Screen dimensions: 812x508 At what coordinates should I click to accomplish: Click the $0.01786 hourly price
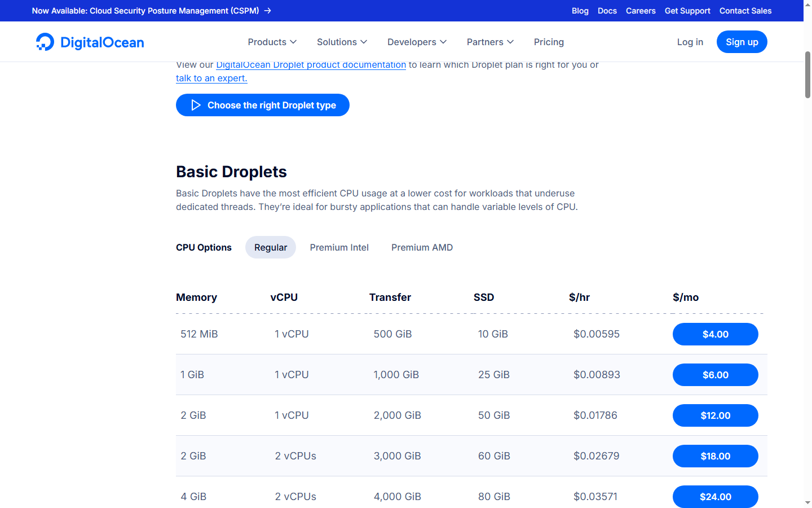pos(595,415)
